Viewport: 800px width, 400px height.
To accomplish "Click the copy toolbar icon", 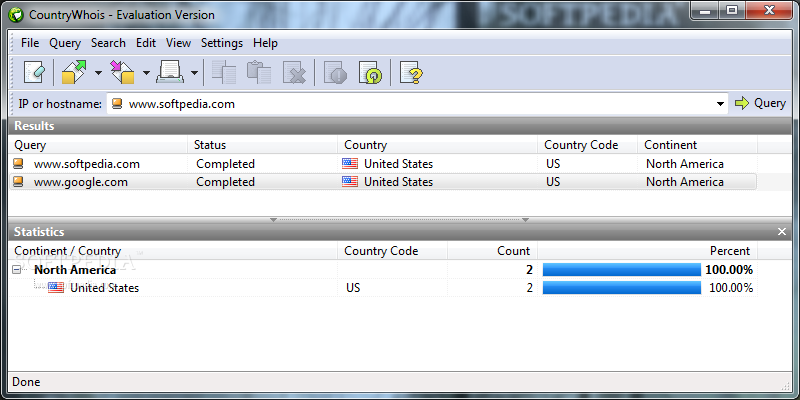I will tap(224, 73).
